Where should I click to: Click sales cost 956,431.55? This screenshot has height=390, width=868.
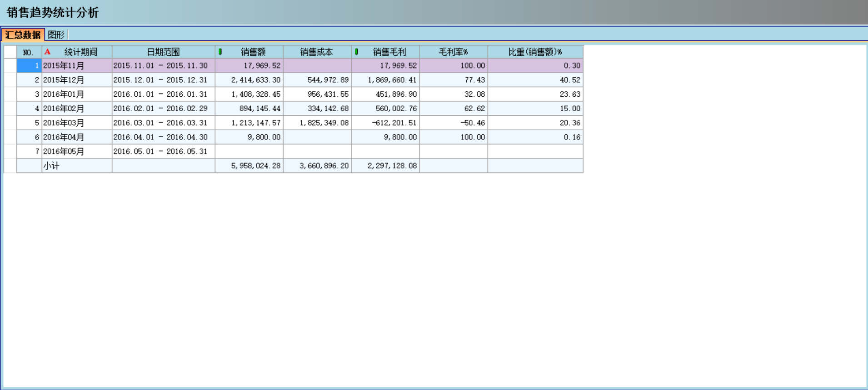point(317,94)
